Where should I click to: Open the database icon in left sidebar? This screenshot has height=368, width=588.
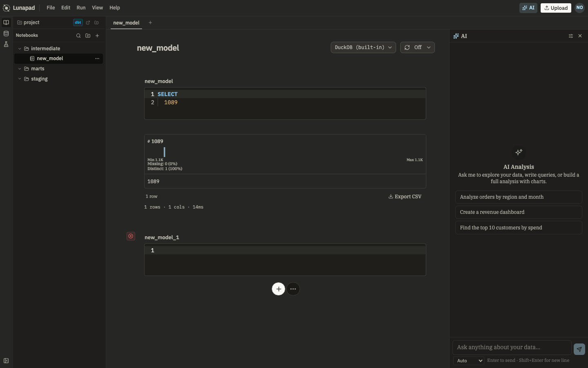[x=6, y=34]
